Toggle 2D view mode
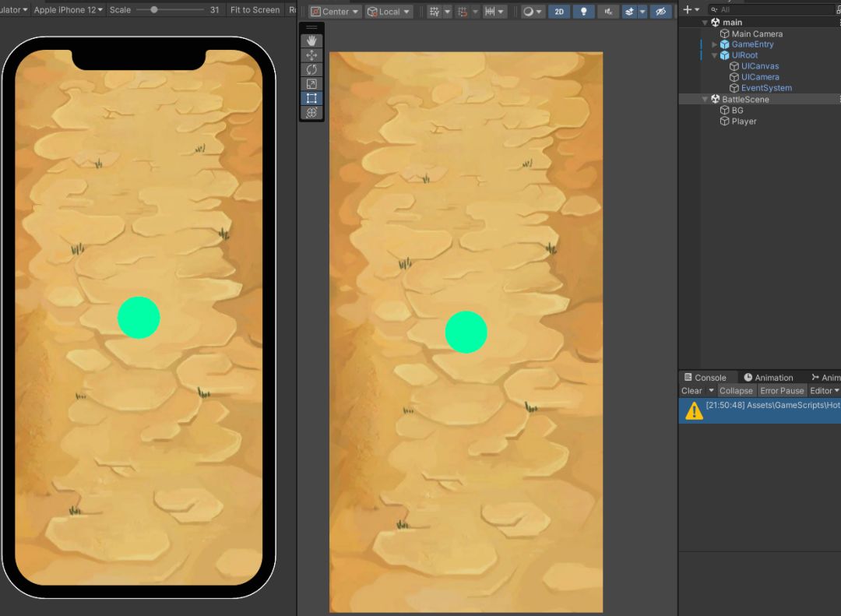The width and height of the screenshot is (841, 616). tap(559, 11)
